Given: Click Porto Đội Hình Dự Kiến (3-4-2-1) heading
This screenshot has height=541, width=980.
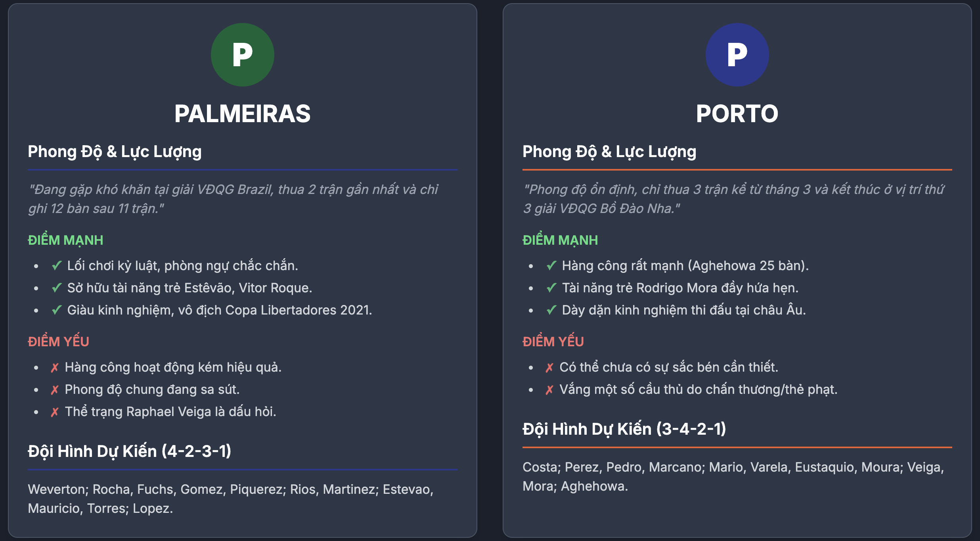Looking at the screenshot, I should (624, 429).
